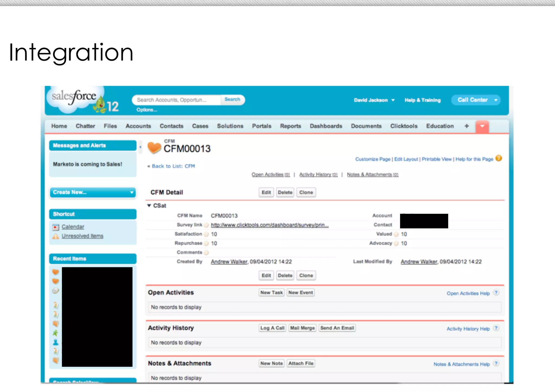The height and width of the screenshot is (392, 555).
Task: Click the plus icon to add all tabs
Action: [x=466, y=126]
